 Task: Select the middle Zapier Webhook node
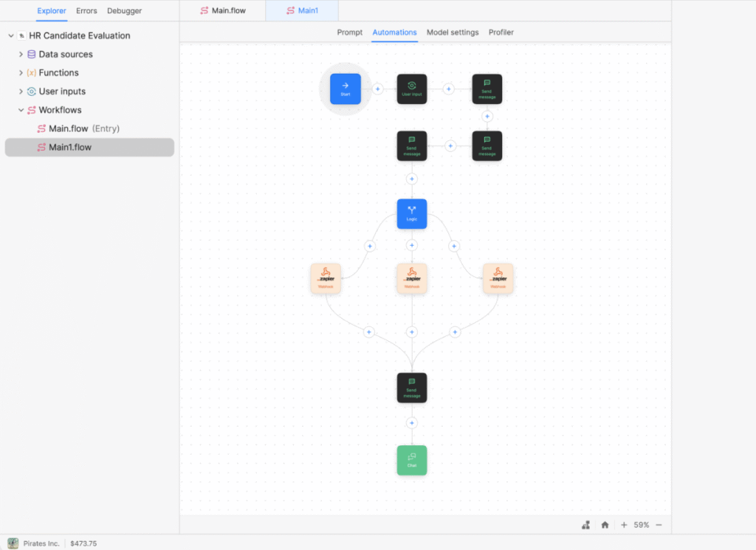(x=411, y=278)
